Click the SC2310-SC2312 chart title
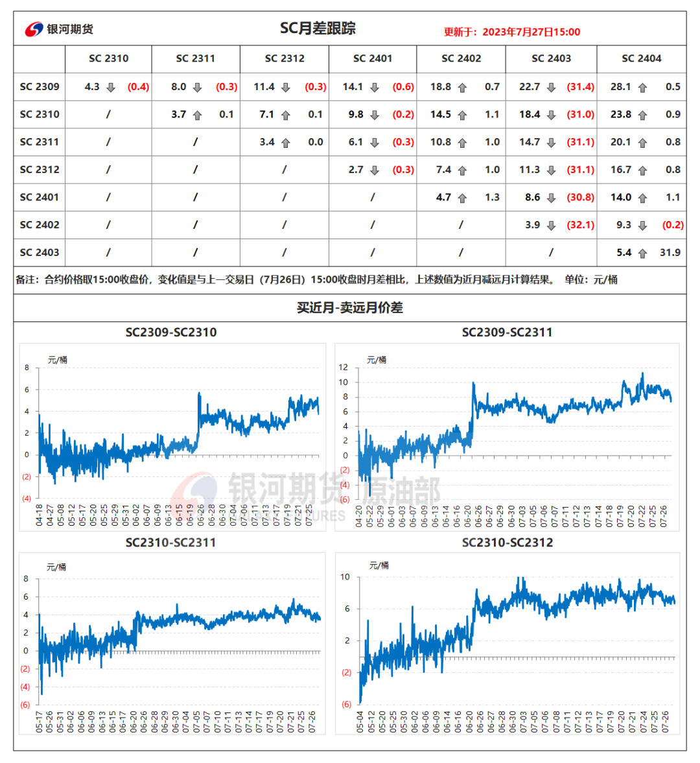This screenshot has height=763, width=700. [x=507, y=543]
